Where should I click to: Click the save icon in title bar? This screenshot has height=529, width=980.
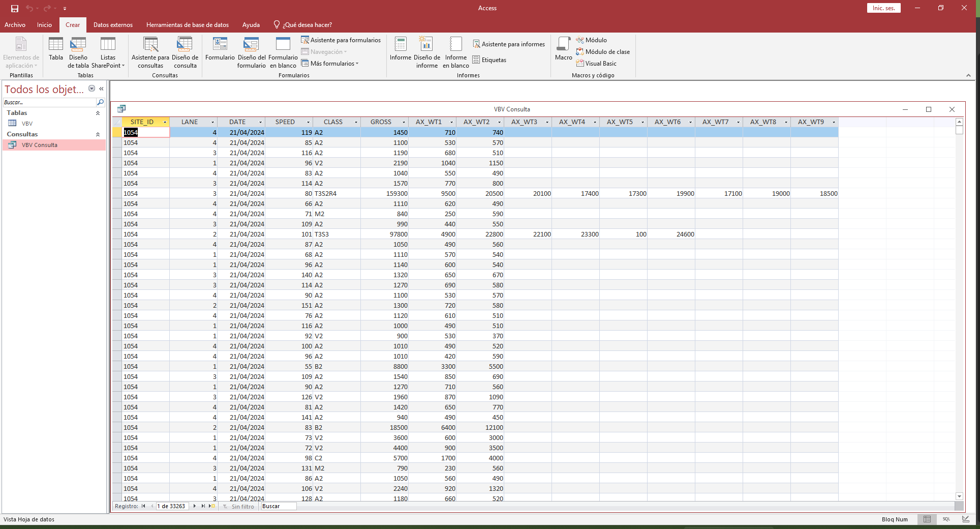point(15,8)
